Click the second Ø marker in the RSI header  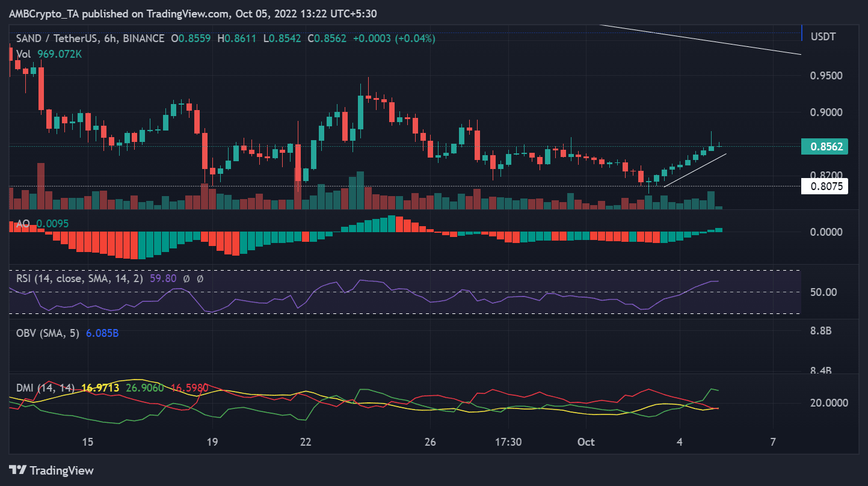point(200,278)
